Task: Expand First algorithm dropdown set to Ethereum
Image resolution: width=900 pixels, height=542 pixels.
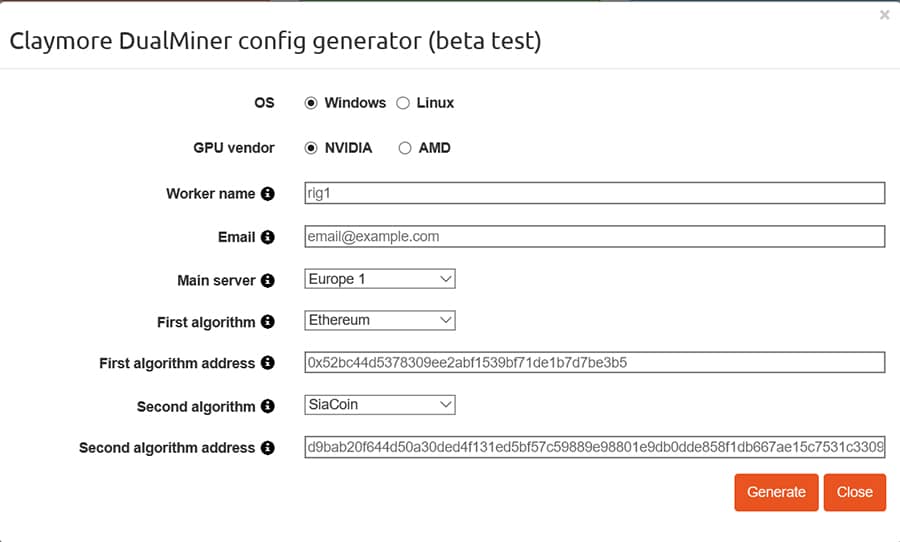Action: (380, 321)
